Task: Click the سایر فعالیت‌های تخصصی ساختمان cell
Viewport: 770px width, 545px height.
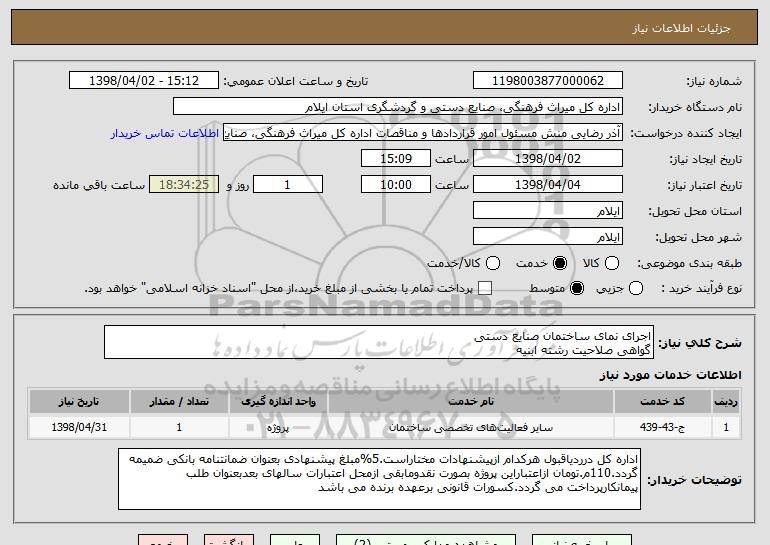Action: click(x=471, y=427)
